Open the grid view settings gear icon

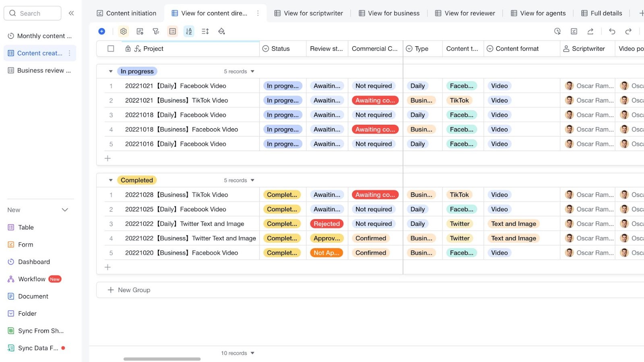point(123,31)
